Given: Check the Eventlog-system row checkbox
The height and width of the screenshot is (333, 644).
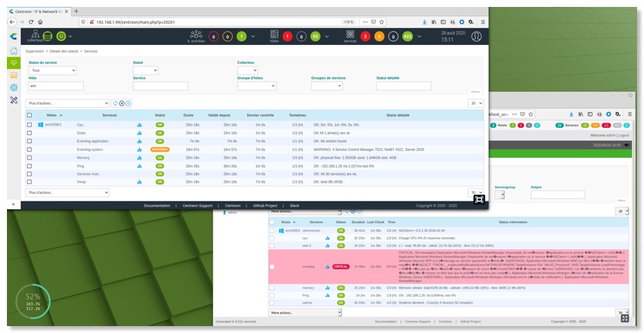Looking at the screenshot, I should (29, 150).
